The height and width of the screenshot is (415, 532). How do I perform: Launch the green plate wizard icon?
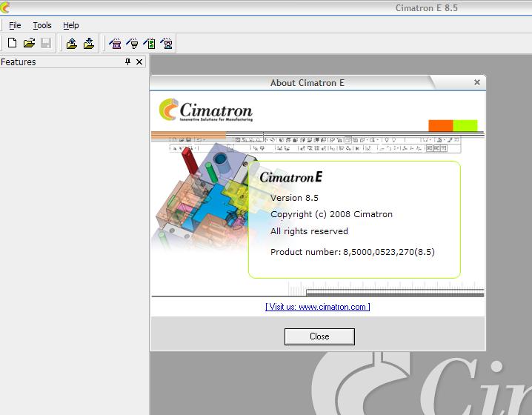[x=149, y=44]
